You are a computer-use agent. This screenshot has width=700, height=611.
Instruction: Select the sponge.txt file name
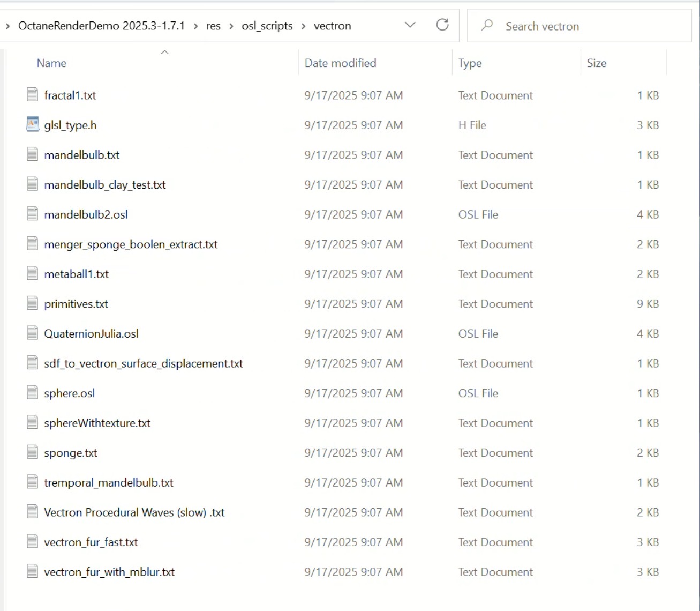click(71, 453)
